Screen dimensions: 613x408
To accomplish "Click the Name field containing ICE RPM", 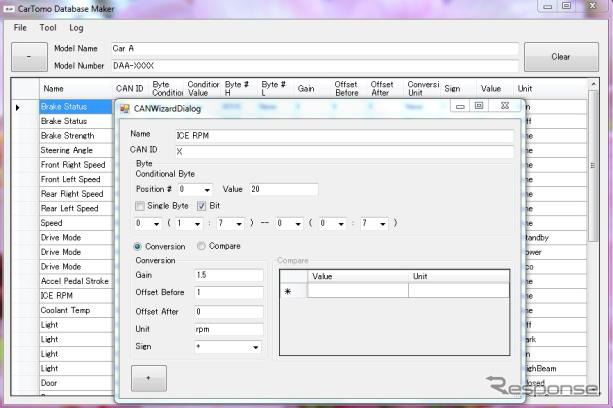I will [344, 136].
